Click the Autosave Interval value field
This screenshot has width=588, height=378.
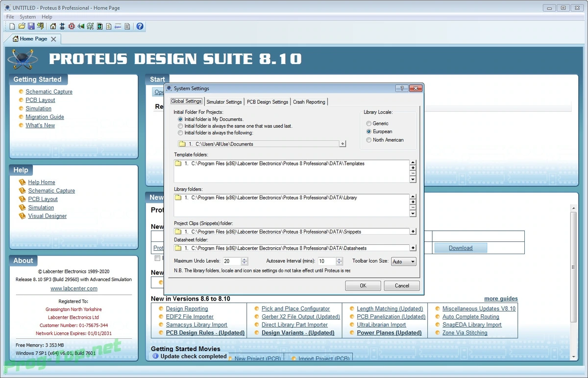point(327,261)
